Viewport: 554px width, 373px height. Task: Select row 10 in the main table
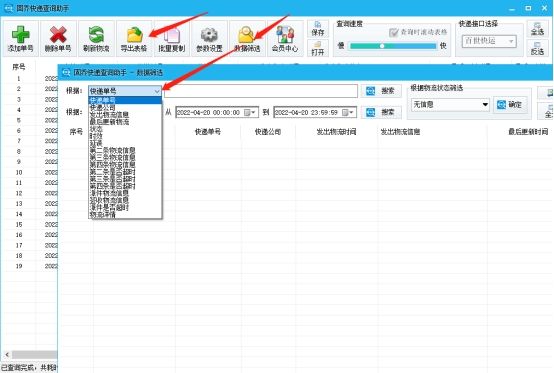point(30,172)
